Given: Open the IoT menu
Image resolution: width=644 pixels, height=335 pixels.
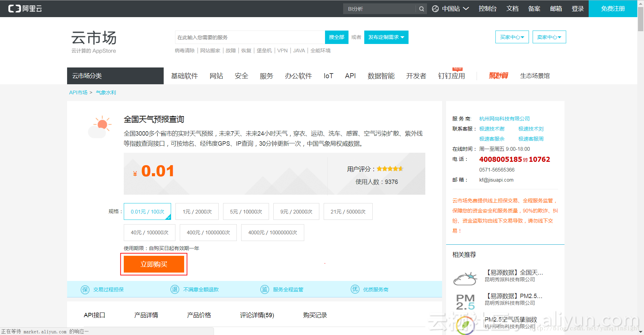Looking at the screenshot, I should point(328,76).
